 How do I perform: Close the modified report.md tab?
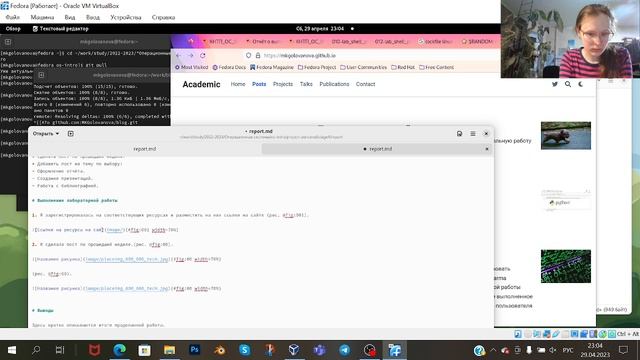pyautogui.click(x=487, y=149)
